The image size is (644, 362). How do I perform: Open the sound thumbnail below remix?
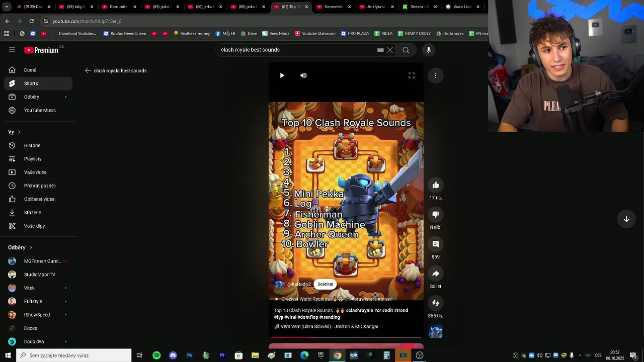436,331
